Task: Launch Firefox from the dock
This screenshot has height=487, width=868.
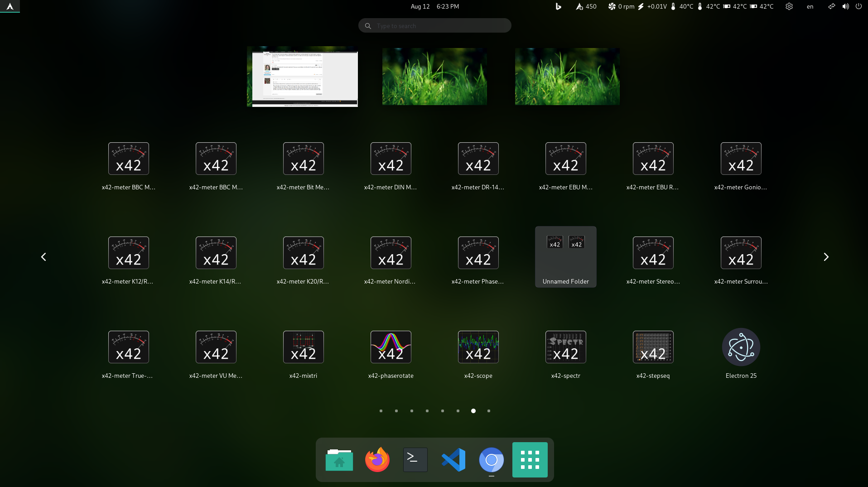Action: coord(377,460)
